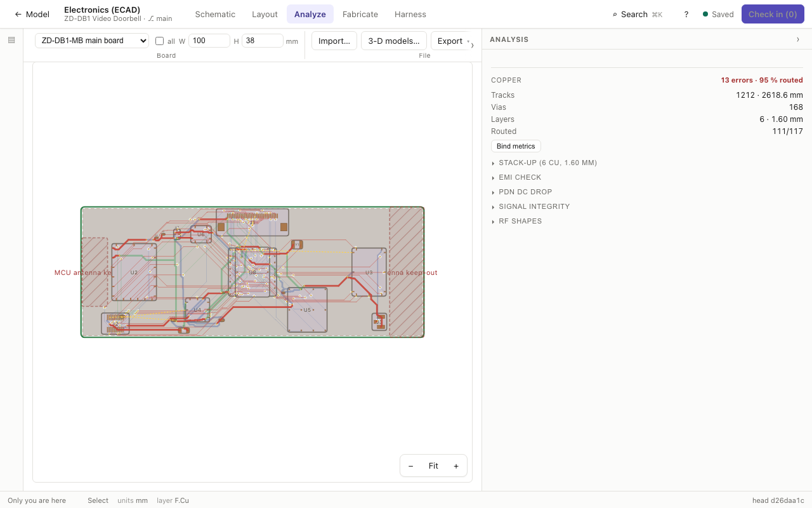Viewport: 812px width, 508px height.
Task: Select component U2 on the board
Action: click(x=134, y=272)
